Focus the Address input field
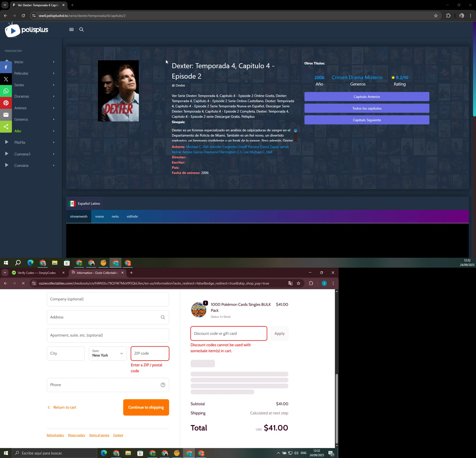The image size is (476, 458). (x=108, y=317)
